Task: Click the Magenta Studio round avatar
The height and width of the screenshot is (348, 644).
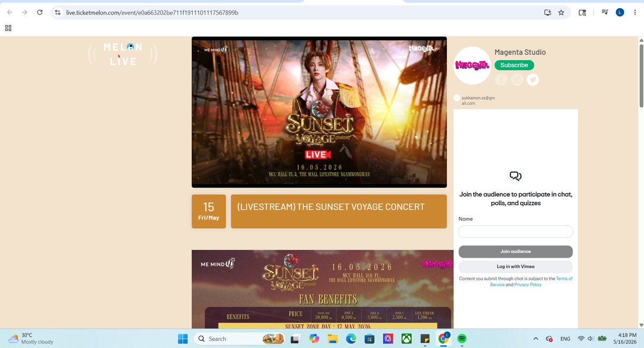Action: tap(472, 66)
